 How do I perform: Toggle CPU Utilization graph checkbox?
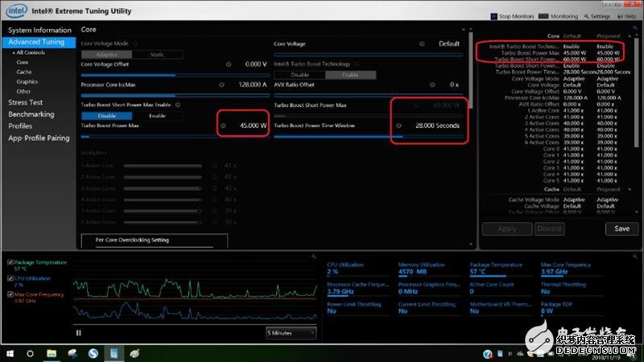(x=10, y=278)
